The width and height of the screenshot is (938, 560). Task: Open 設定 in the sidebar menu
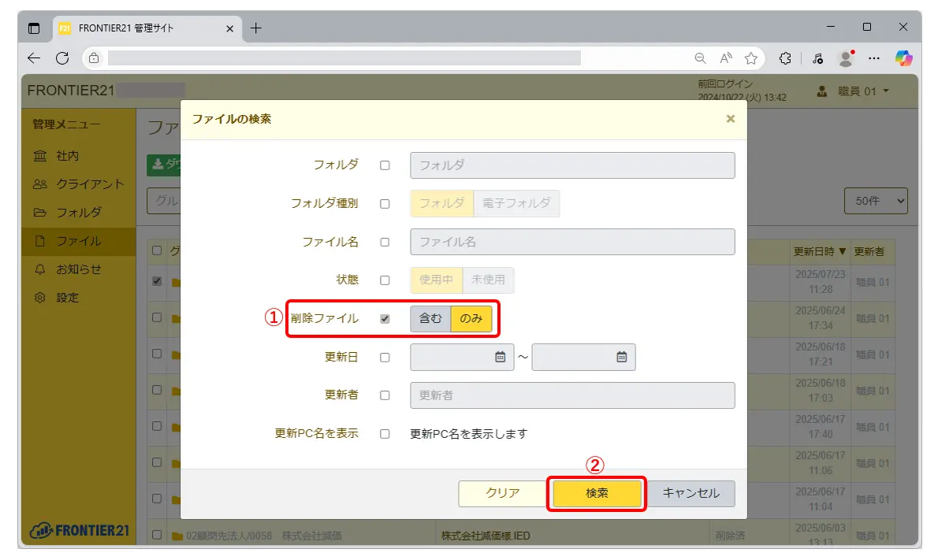(x=66, y=298)
